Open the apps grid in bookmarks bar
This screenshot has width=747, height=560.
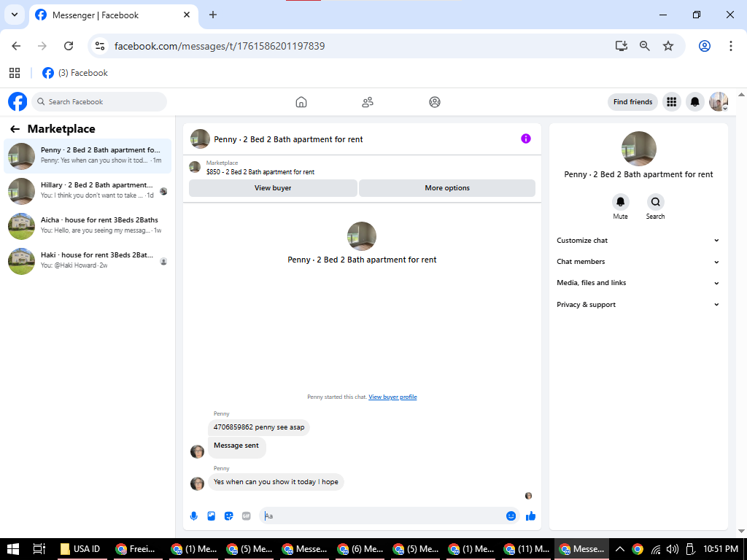tap(15, 73)
